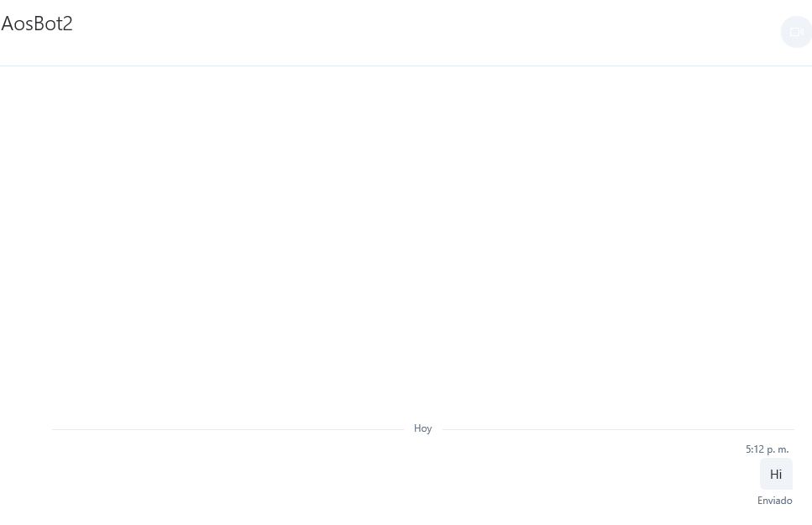812x525 pixels.
Task: Click the 5:12 p. m. timestamp
Action: (767, 449)
